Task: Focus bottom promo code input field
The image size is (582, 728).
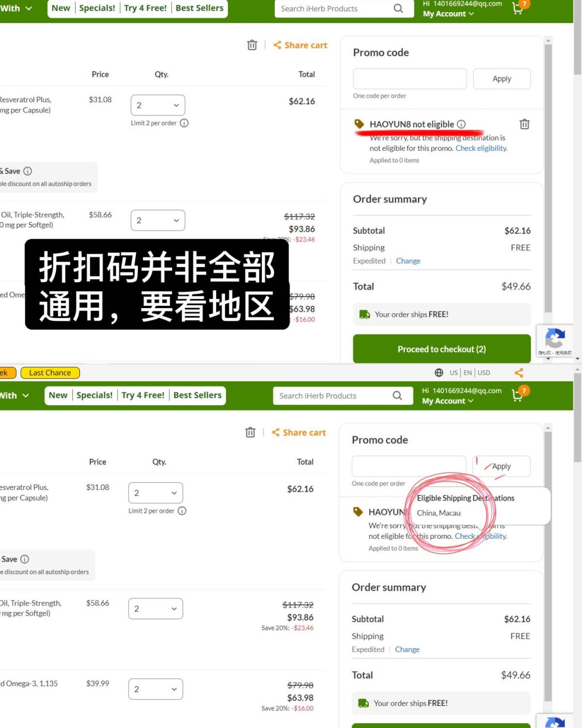Action: (409, 466)
